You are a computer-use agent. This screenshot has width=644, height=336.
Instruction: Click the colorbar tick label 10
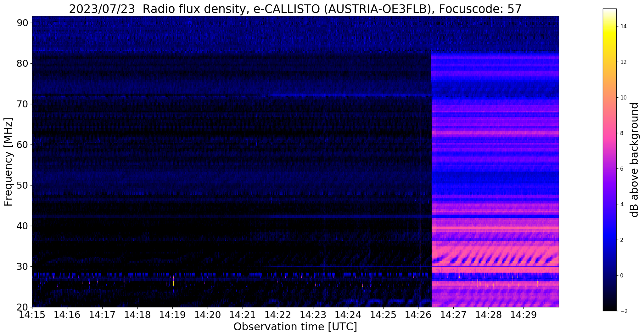623,98
